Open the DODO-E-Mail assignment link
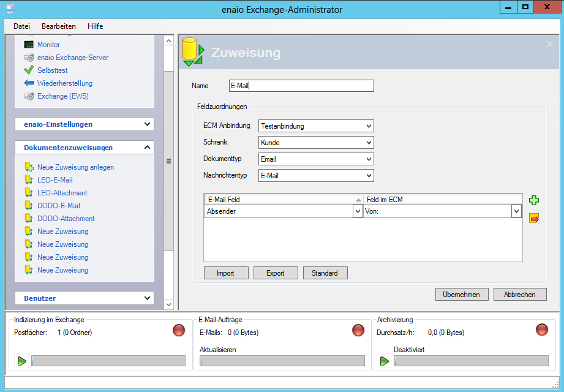Screen dimensions: 564x392 pos(58,206)
